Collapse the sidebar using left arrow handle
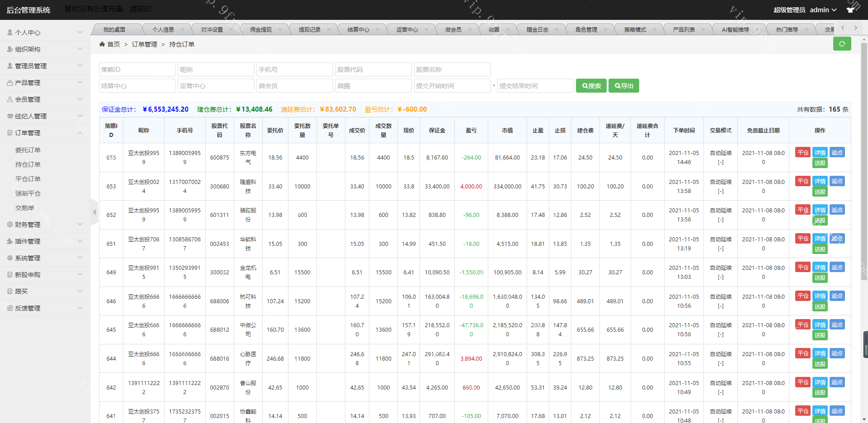Screen dimensions: 868x423 [94, 212]
